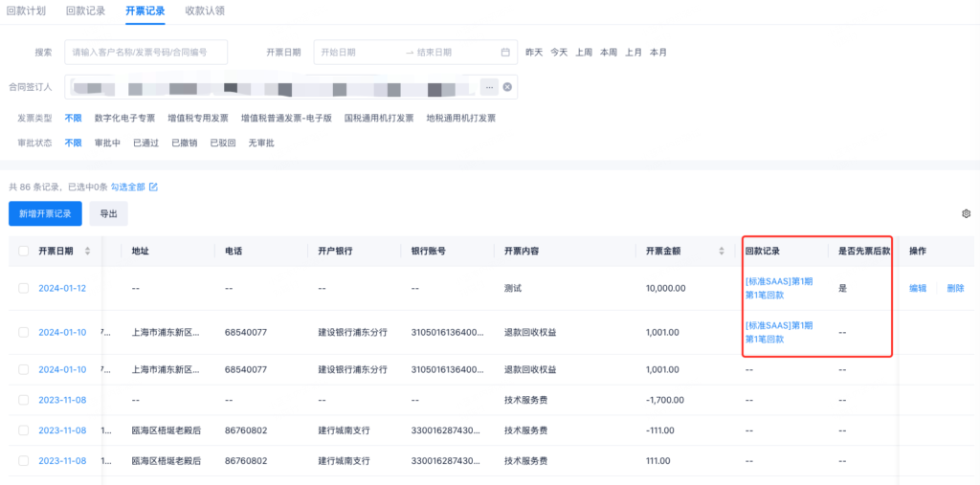Click 编辑 on the first invoice row
This screenshot has width=980, height=485.
[918, 288]
